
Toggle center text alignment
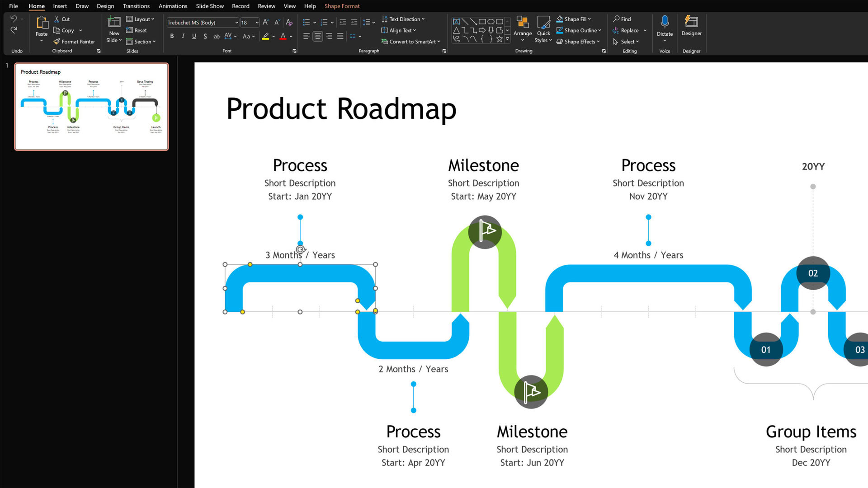pyautogui.click(x=318, y=36)
